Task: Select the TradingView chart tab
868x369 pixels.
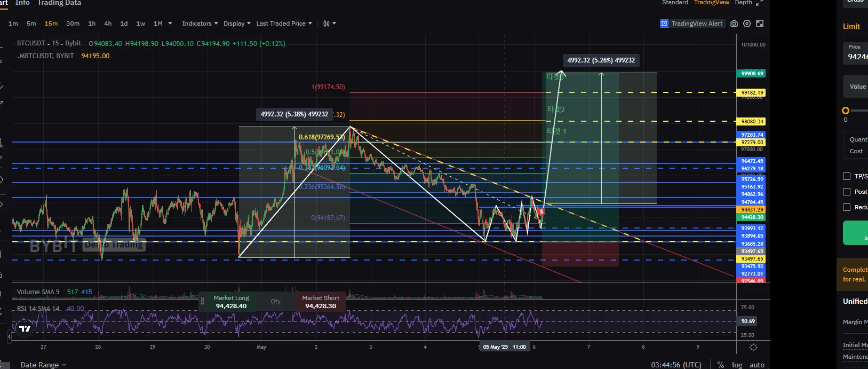Action: click(x=711, y=3)
